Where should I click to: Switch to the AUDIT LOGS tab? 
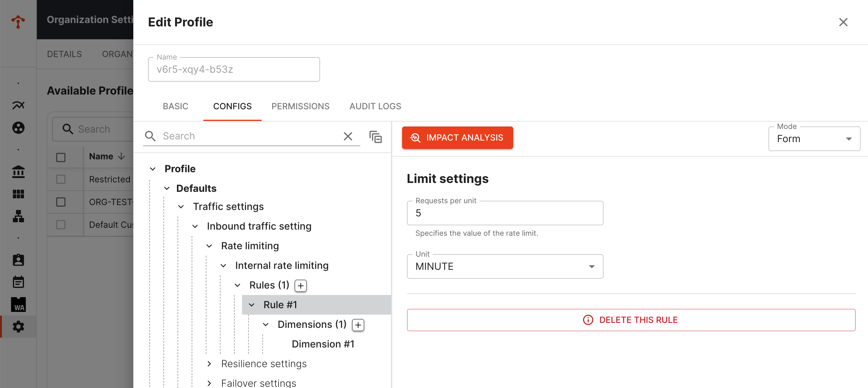[x=375, y=107]
